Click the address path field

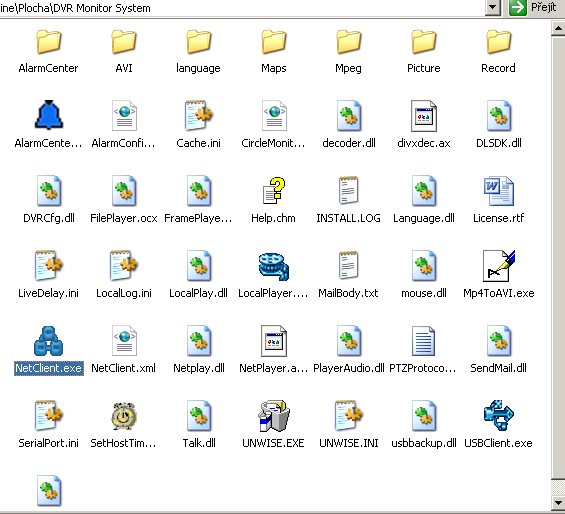241,8
